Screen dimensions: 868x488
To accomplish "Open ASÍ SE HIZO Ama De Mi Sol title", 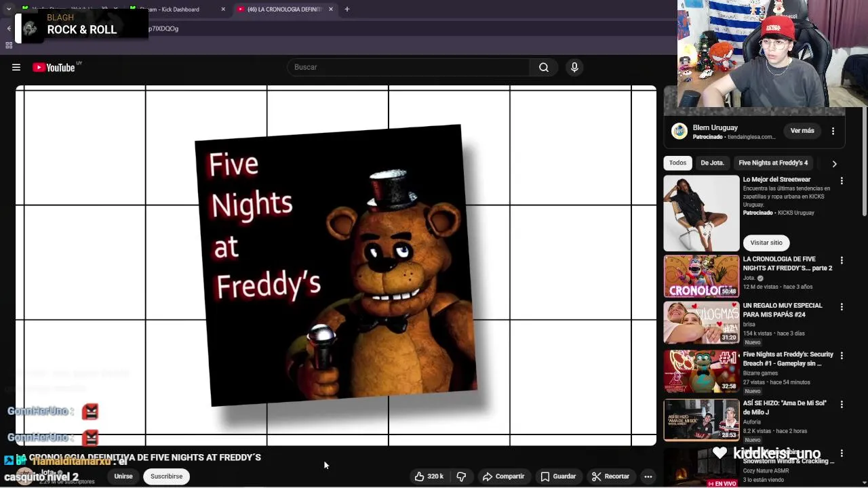I will click(785, 407).
